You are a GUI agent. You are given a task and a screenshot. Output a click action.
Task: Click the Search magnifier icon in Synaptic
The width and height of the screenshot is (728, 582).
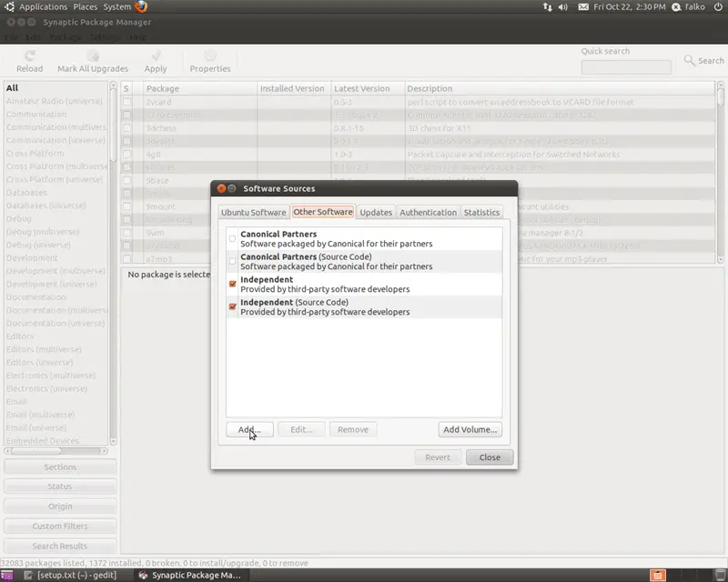[690, 60]
